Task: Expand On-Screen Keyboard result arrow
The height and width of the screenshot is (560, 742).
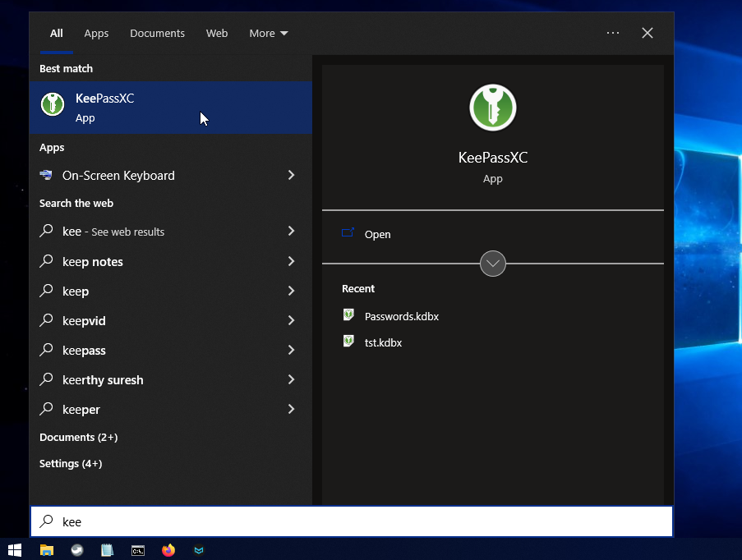Action: tap(291, 176)
